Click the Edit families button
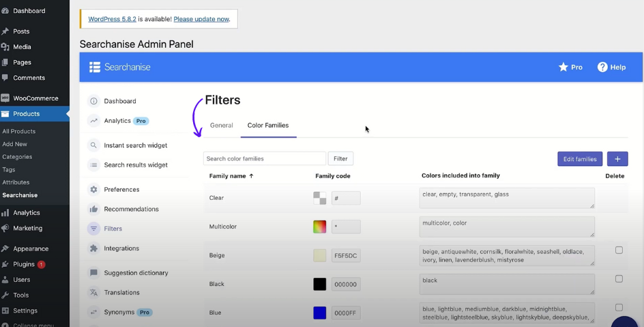Viewport: 644px width, 327px height. pos(580,159)
